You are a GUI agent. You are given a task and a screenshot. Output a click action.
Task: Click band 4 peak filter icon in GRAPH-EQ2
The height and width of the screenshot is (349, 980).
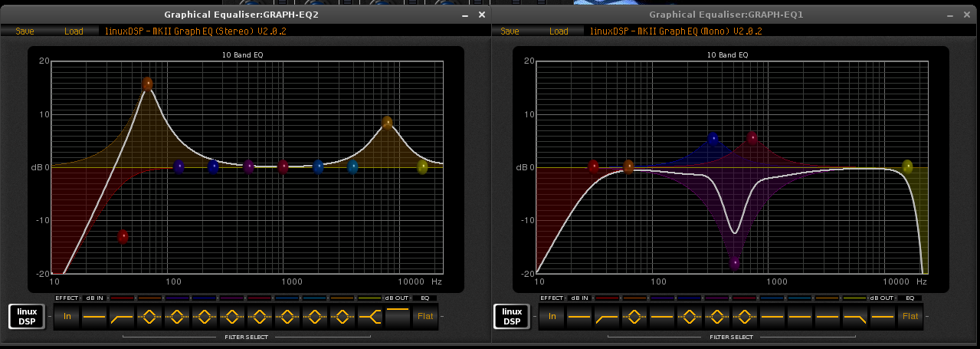tap(205, 316)
